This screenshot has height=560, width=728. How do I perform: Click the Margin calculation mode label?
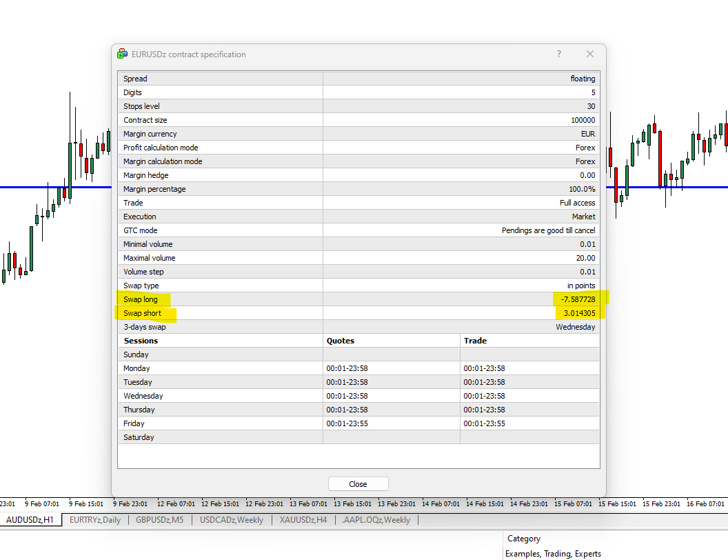click(x=163, y=161)
